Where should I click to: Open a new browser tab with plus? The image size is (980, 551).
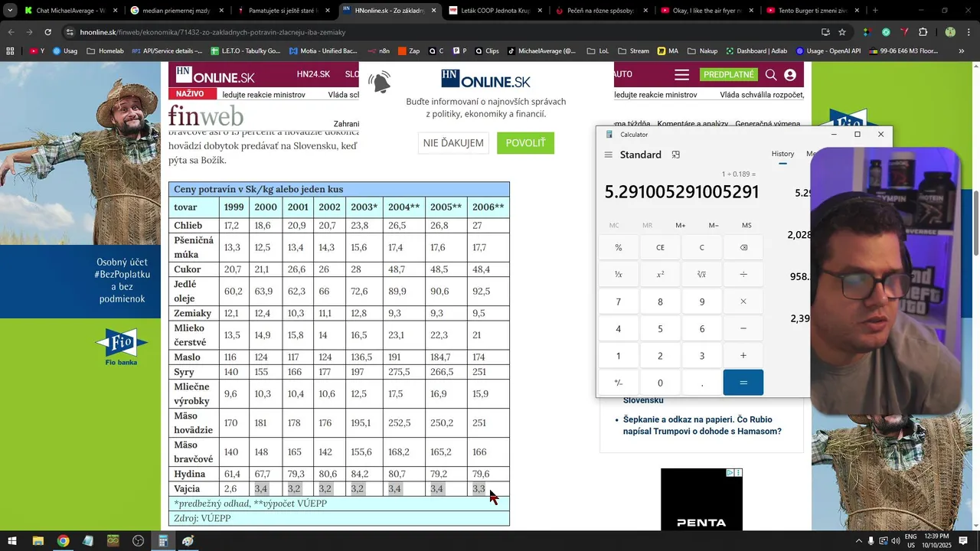875,11
